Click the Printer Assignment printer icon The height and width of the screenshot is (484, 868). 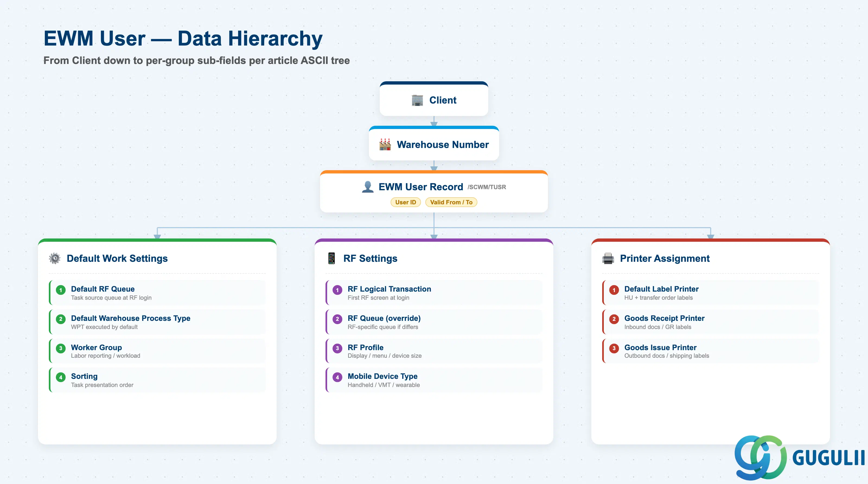coord(608,258)
